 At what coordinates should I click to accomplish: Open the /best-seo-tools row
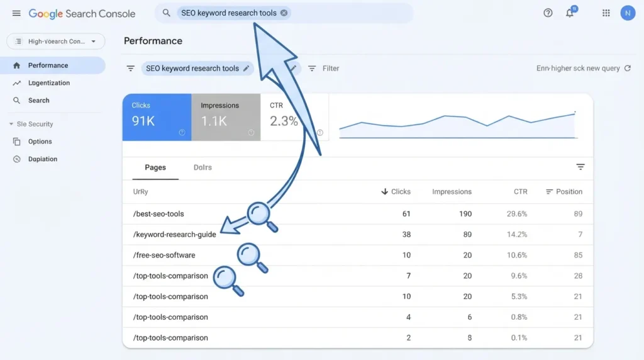tap(358, 214)
